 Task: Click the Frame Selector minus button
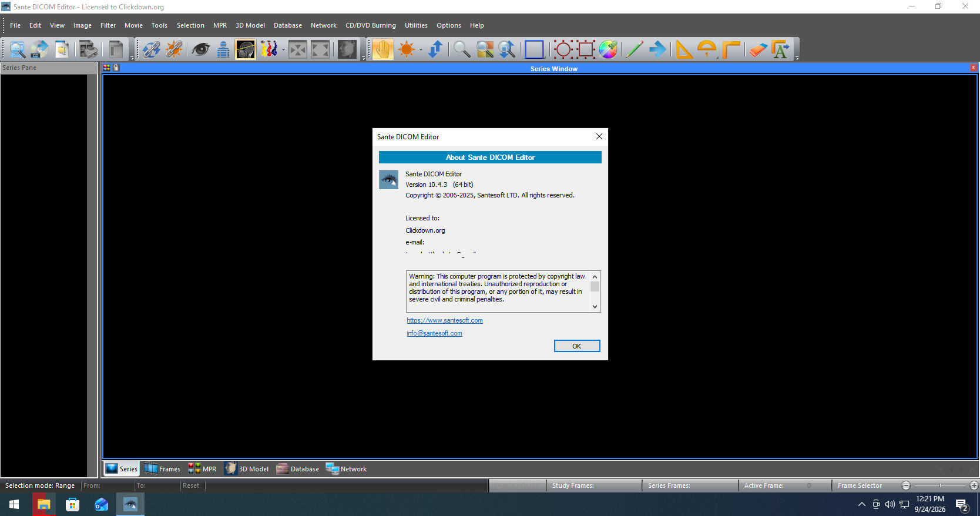click(906, 485)
